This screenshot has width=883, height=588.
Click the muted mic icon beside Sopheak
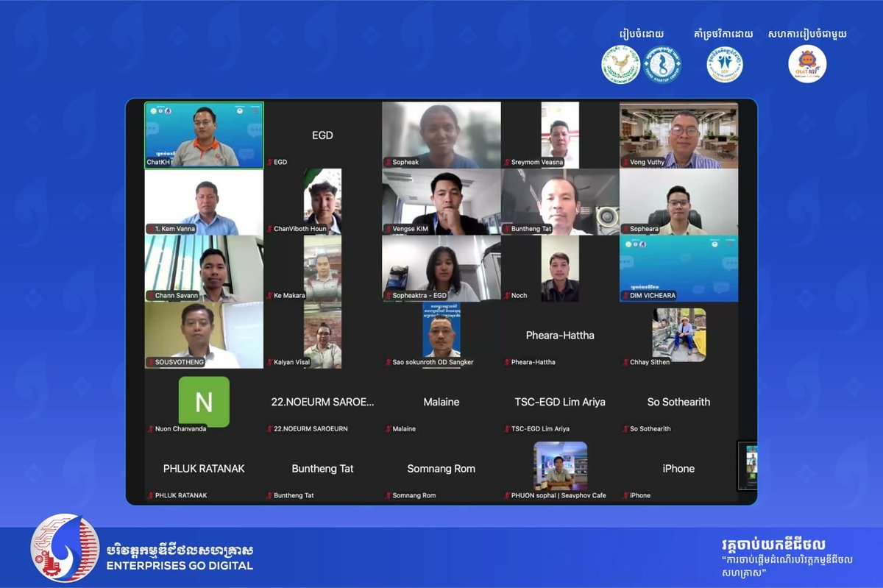388,162
